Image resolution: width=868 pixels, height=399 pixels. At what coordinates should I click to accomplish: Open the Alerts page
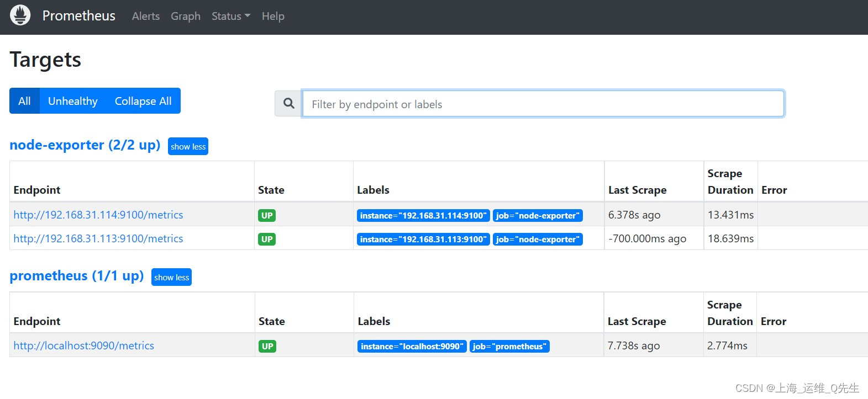[x=146, y=17]
